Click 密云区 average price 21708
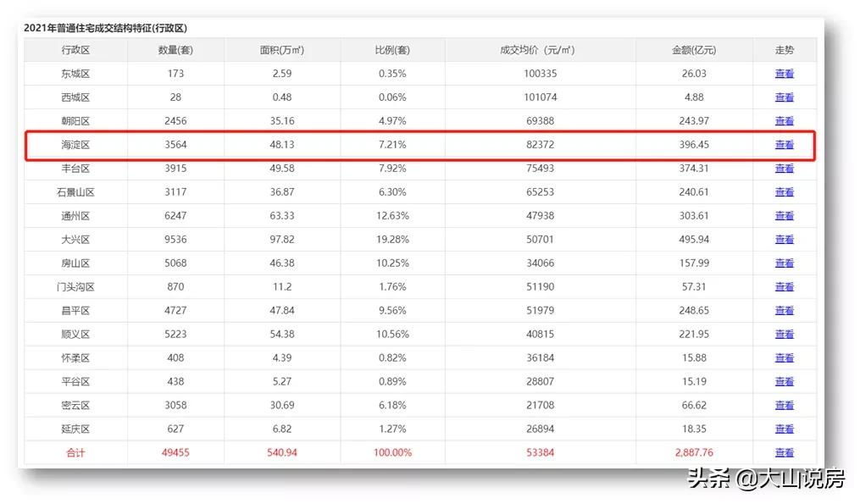 click(x=541, y=405)
